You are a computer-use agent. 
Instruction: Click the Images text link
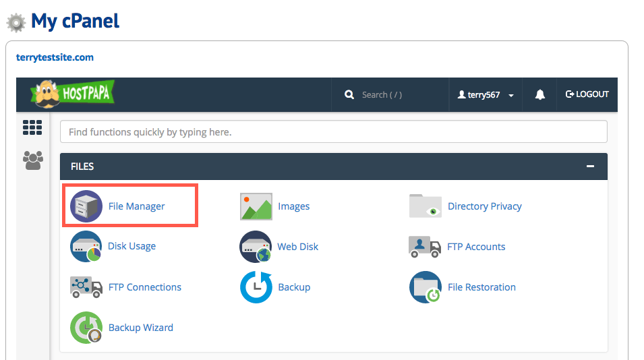coord(293,206)
